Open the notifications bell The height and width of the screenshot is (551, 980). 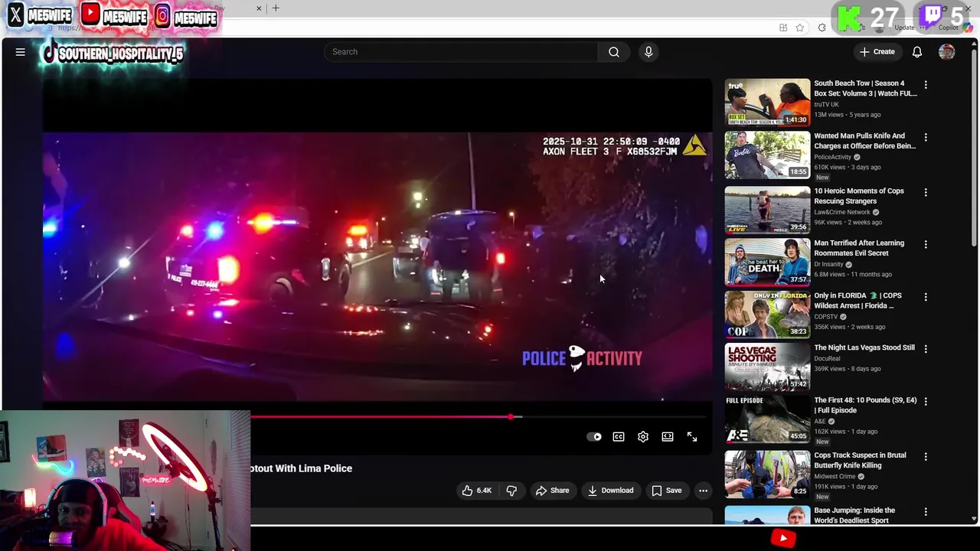coord(917,52)
